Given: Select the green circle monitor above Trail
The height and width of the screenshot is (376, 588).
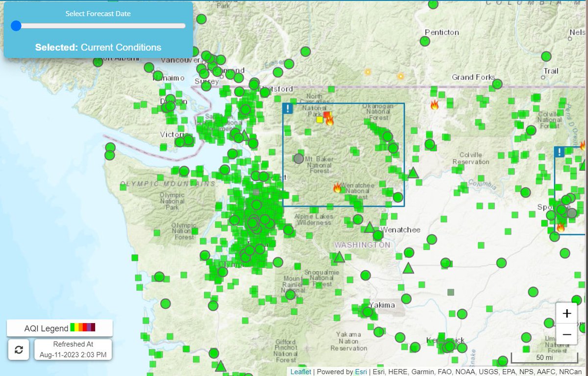Looking at the screenshot, I should [546, 56].
